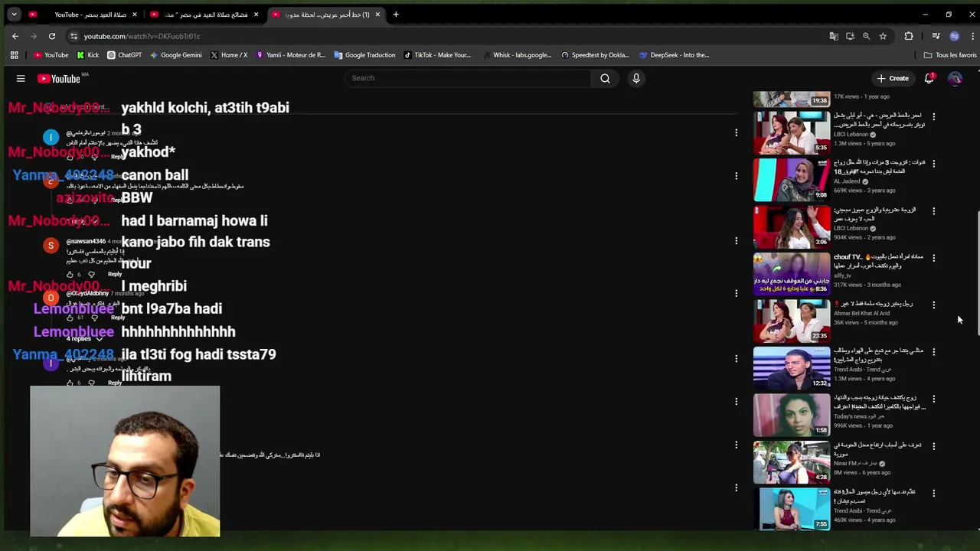Go back with the browser back arrow
The height and width of the screenshot is (551, 980).
(x=15, y=36)
